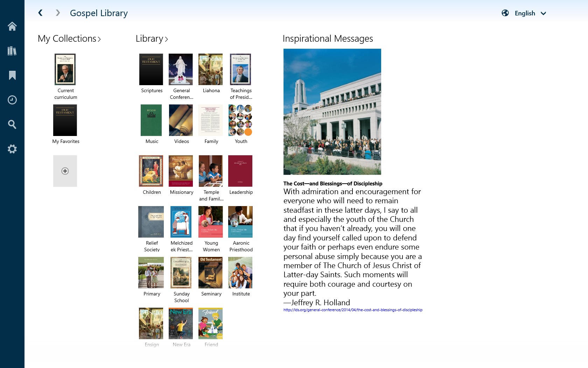Open Settings with the gear icon
The width and height of the screenshot is (588, 368).
coord(12,149)
